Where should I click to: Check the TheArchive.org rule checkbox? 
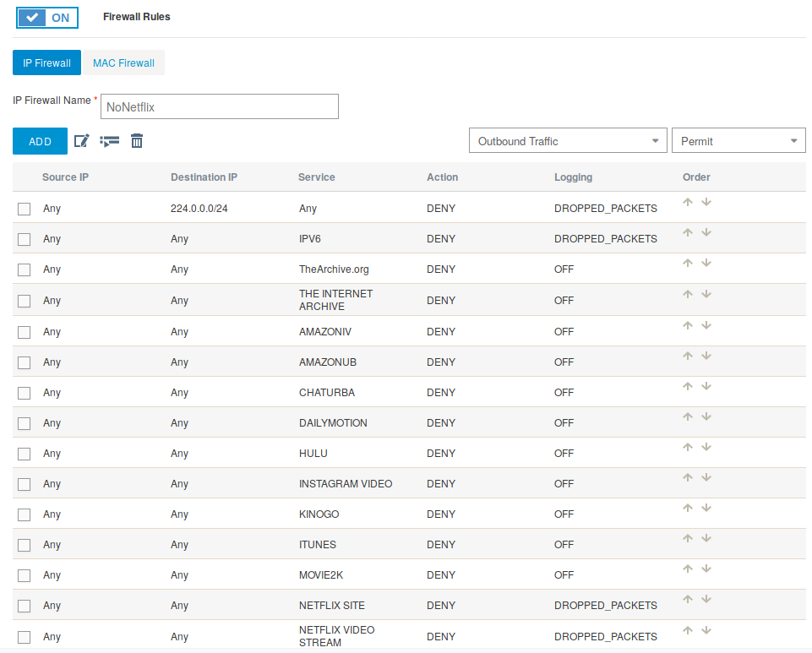[25, 270]
